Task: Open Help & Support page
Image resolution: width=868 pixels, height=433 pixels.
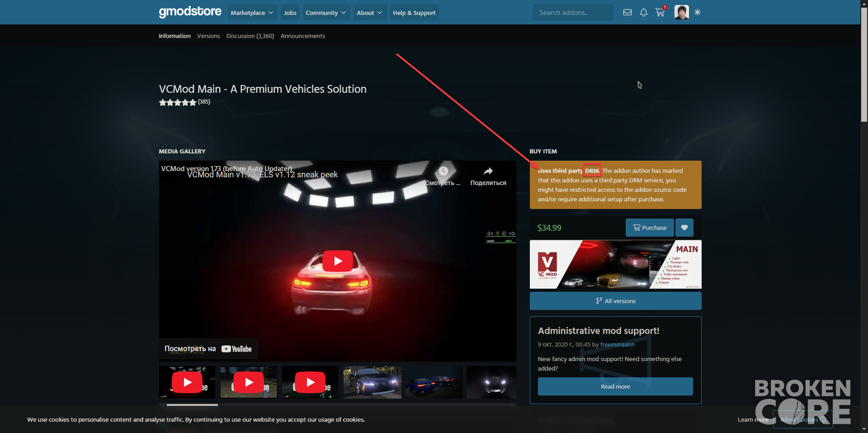Action: 414,13
